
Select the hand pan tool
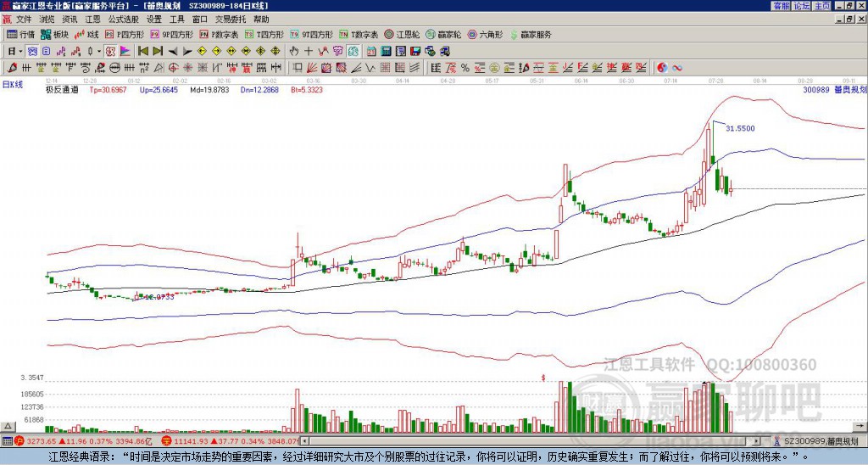294,51
